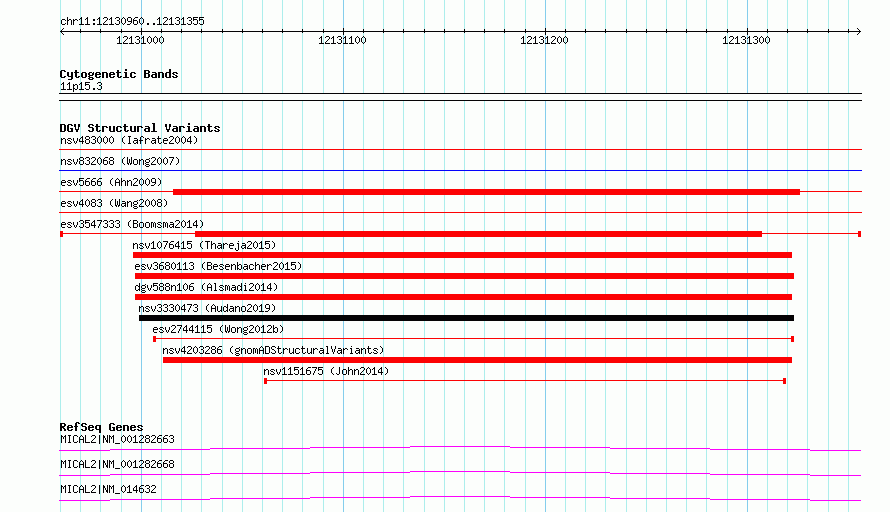Click the thin red esv4083 variant line
This screenshot has height=512, width=890.
click(460, 212)
